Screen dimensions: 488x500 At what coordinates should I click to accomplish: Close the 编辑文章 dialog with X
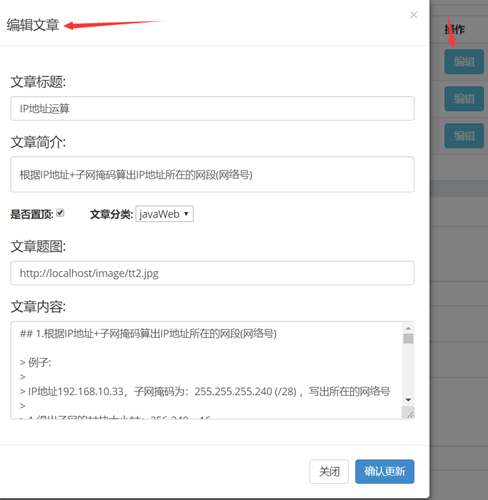(x=413, y=15)
